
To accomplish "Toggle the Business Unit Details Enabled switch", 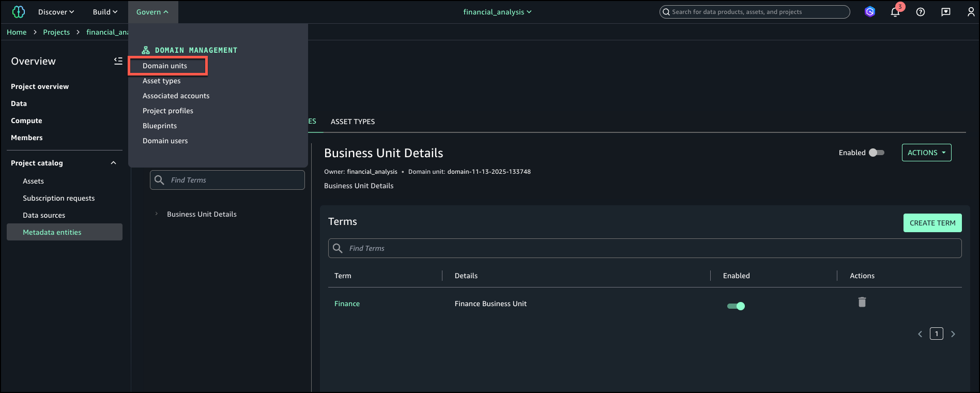I will pyautogui.click(x=877, y=153).
